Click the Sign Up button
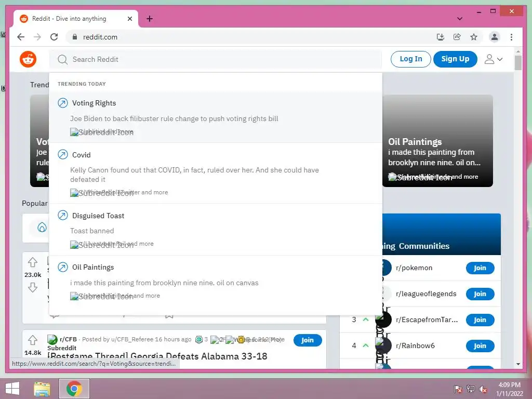This screenshot has height=399, width=532. tap(455, 59)
